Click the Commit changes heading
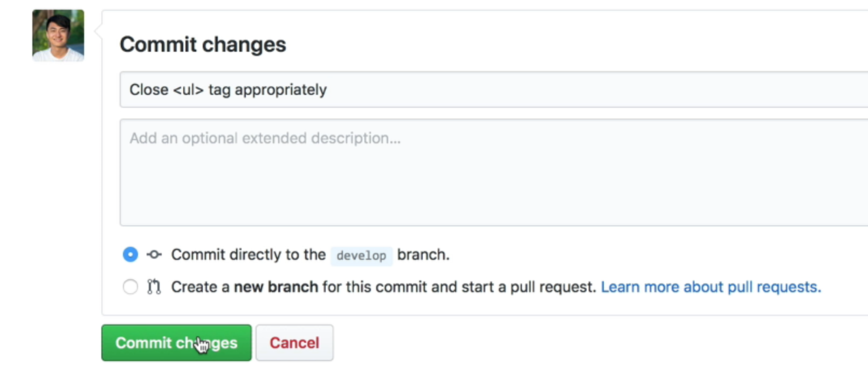Viewport: 868px width, 374px height. point(203,45)
